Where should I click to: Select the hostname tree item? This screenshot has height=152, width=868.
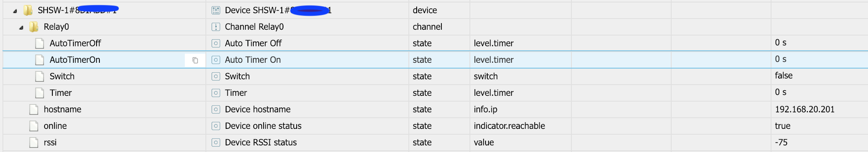click(x=62, y=109)
